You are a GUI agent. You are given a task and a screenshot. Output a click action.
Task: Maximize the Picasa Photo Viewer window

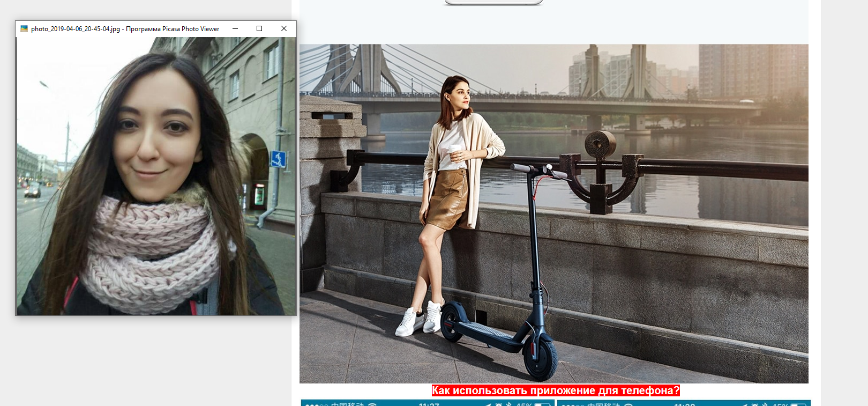click(259, 29)
